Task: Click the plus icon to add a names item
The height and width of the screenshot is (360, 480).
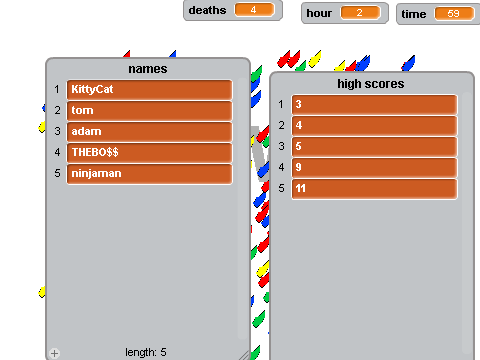Action: click(x=54, y=353)
